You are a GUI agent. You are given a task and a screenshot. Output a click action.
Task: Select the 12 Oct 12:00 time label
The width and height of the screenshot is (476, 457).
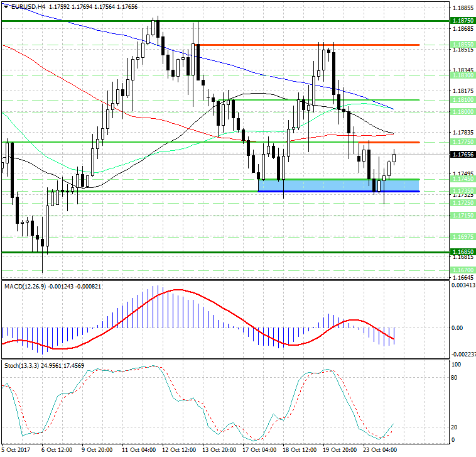178,450
